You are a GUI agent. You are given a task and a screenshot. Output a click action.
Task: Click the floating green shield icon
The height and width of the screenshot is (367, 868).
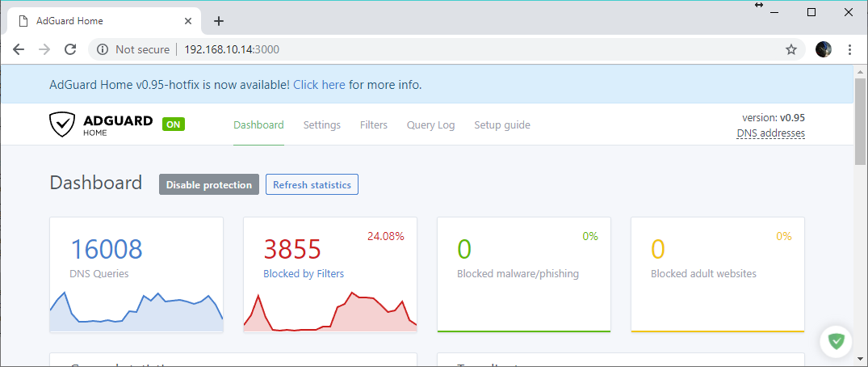837,341
